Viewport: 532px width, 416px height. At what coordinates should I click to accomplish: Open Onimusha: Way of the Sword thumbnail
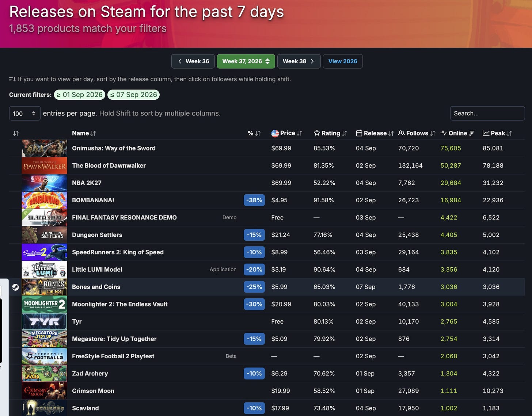pos(45,148)
